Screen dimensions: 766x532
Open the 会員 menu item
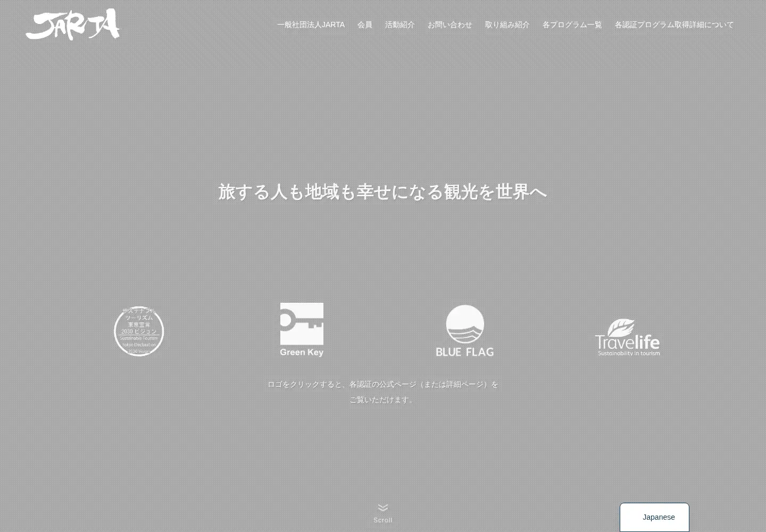[365, 24]
